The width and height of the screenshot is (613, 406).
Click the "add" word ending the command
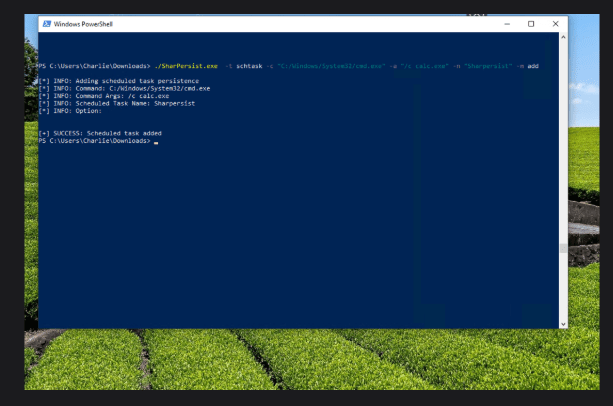[x=532, y=66]
